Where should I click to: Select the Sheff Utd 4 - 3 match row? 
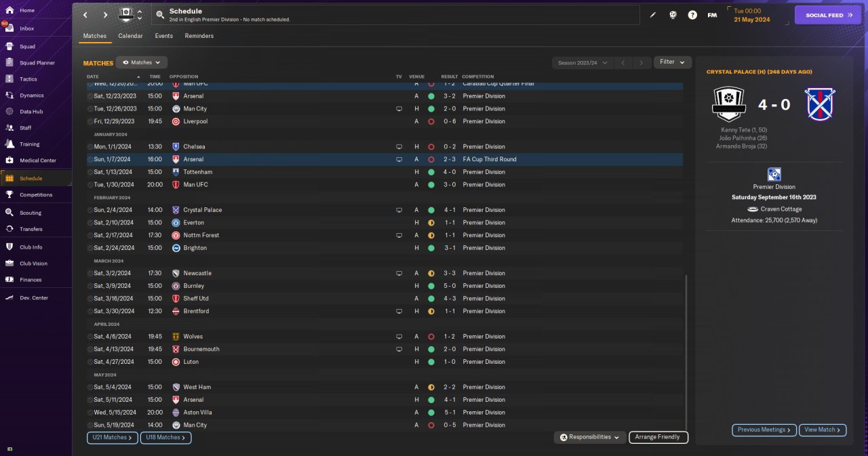tap(384, 298)
